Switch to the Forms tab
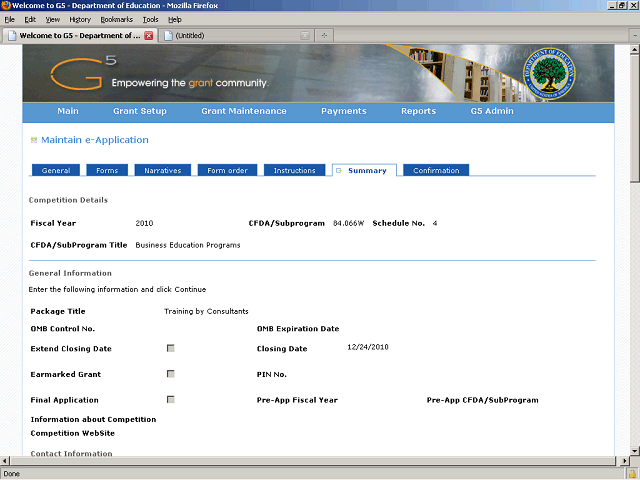 (x=107, y=170)
